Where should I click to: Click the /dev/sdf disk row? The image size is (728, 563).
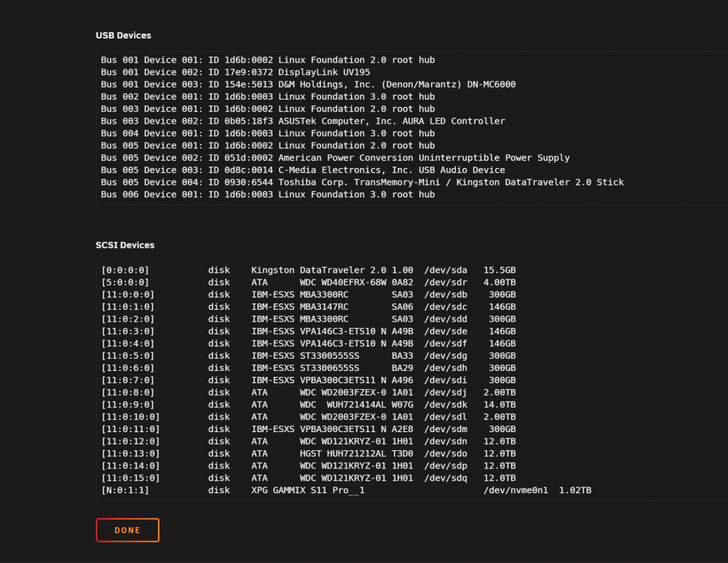309,343
